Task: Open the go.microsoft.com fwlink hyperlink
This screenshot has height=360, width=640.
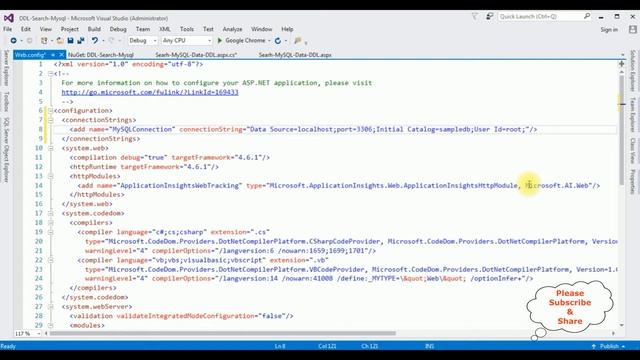Action: (x=150, y=92)
